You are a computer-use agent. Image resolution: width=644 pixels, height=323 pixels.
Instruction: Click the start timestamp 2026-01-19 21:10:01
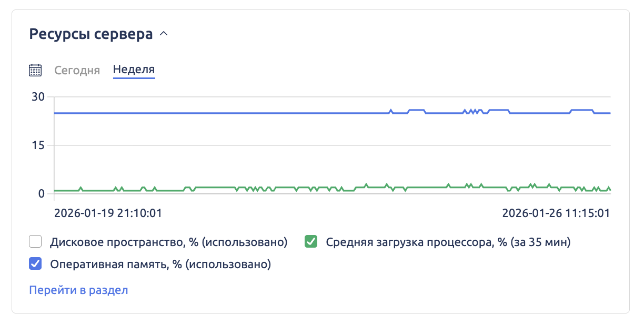point(108,213)
